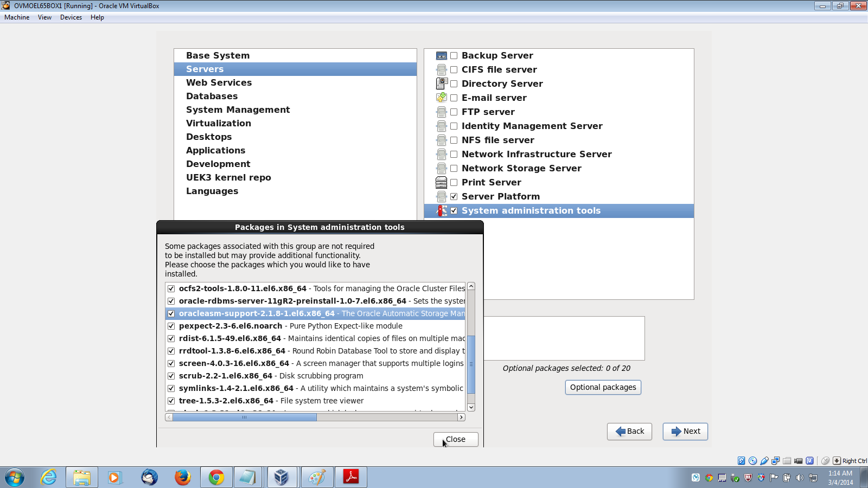The image size is (868, 488).
Task: Click the Server Platform icon
Action: (442, 196)
